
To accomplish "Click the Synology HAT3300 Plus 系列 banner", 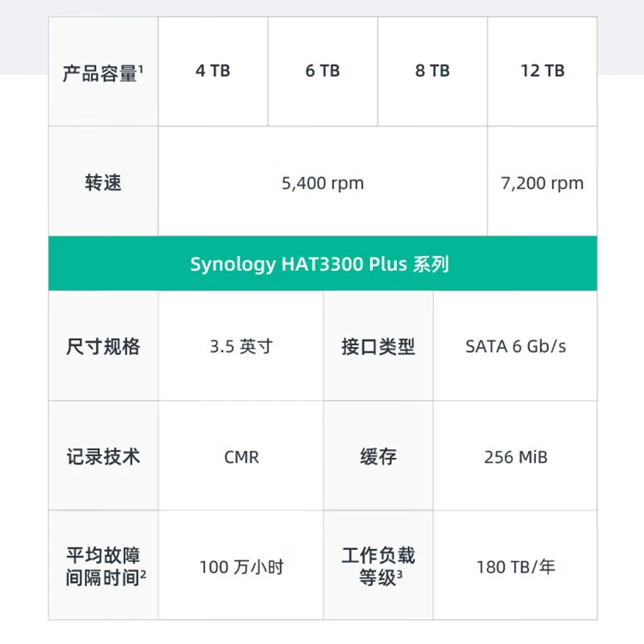I will pyautogui.click(x=323, y=264).
